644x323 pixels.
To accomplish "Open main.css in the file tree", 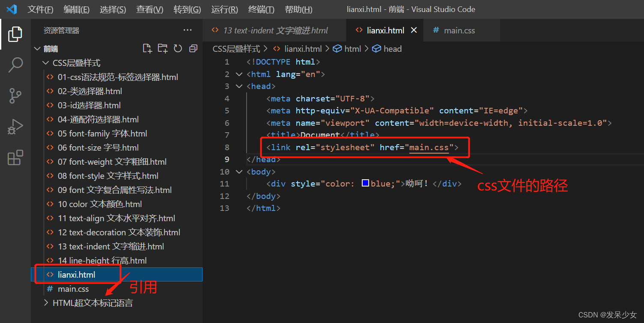I will click(73, 289).
